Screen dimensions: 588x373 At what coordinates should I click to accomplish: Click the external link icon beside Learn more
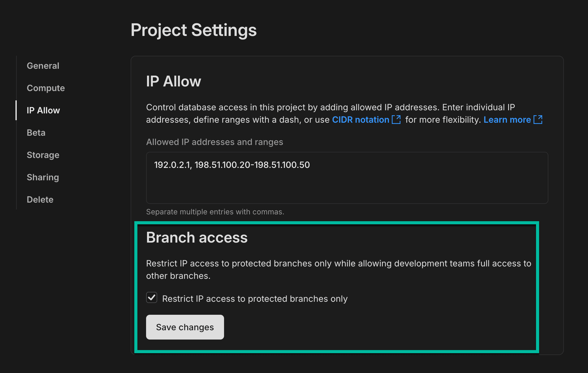pos(538,120)
